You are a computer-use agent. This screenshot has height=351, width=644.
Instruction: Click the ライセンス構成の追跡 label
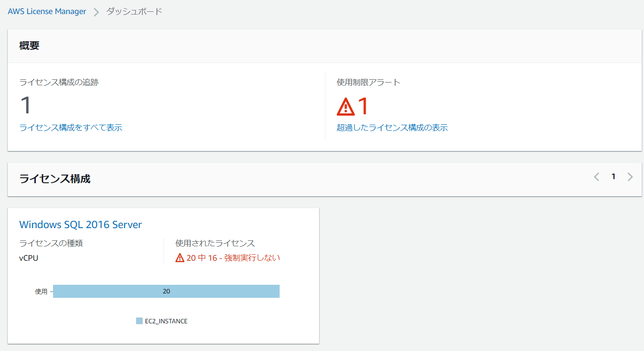pos(59,82)
